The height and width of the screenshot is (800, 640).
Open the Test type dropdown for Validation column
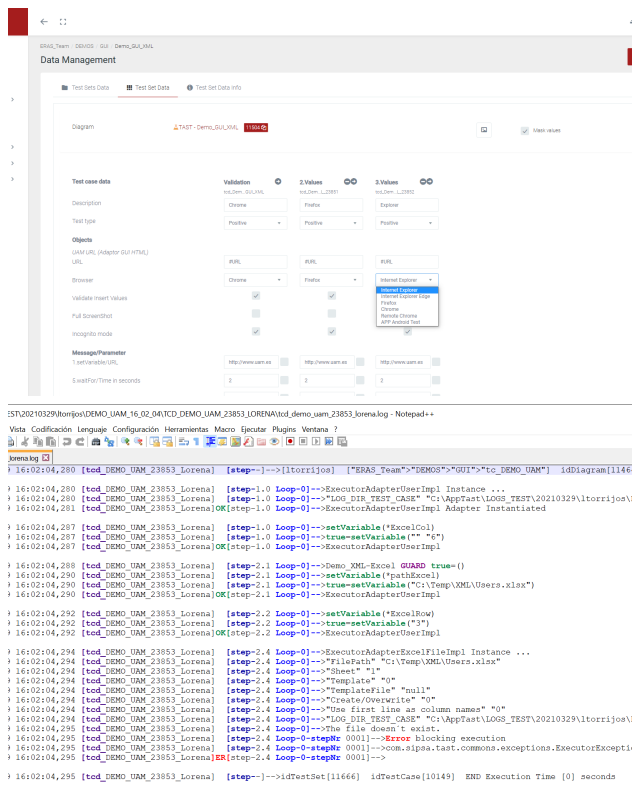(254, 223)
